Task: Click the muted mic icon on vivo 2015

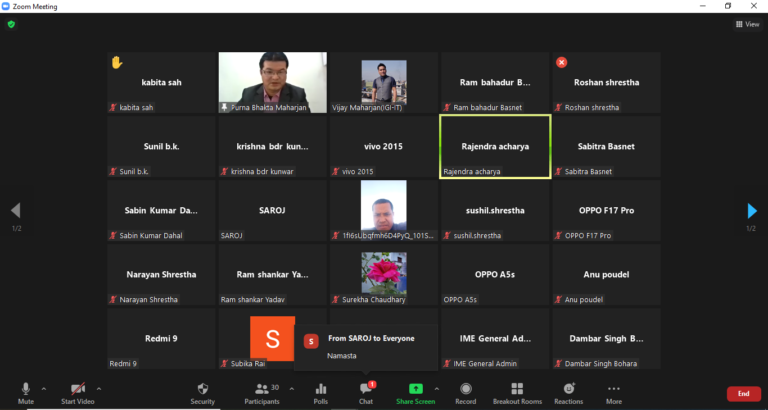Action: click(336, 171)
